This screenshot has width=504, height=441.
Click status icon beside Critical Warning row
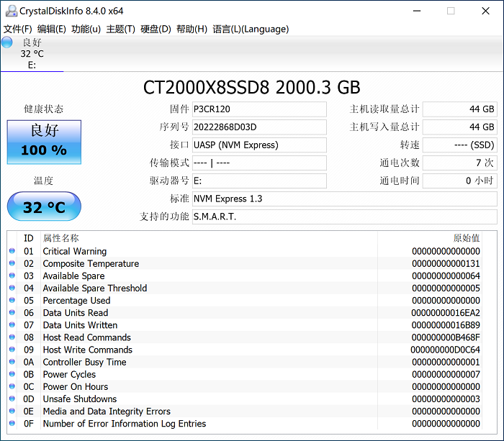point(12,251)
